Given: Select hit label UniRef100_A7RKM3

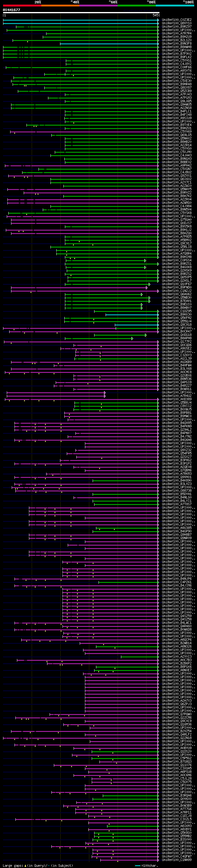Looking at the screenshot, I should [x=177, y=474].
